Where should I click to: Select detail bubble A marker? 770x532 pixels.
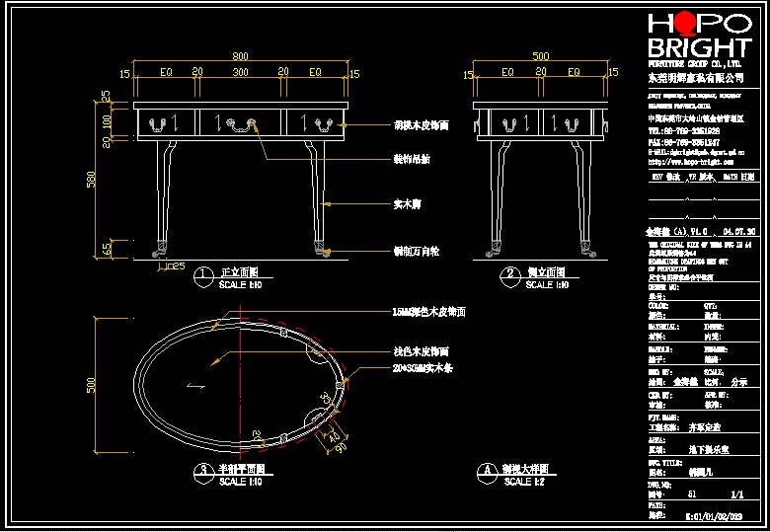click(487, 472)
